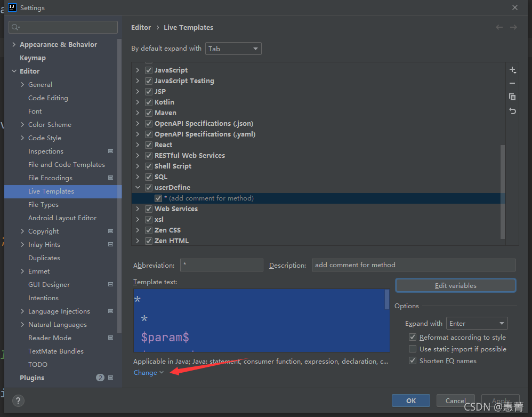
Task: Click the Edit variables button
Action: (x=456, y=285)
